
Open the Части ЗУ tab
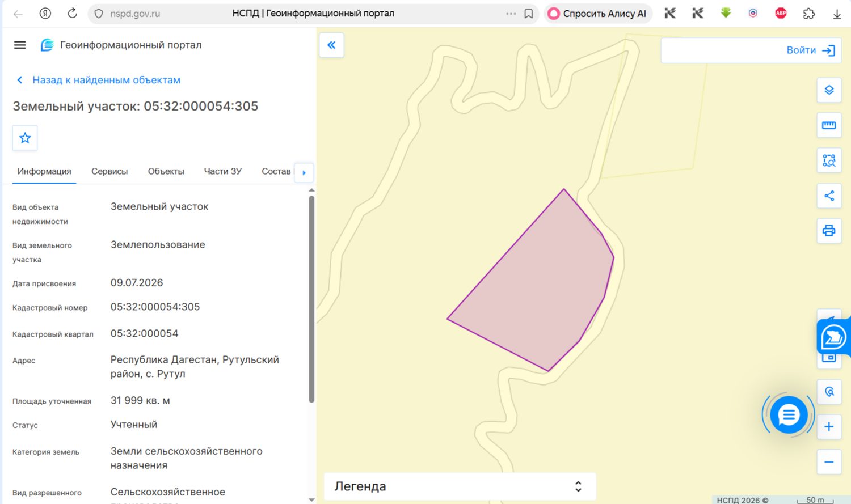click(223, 171)
